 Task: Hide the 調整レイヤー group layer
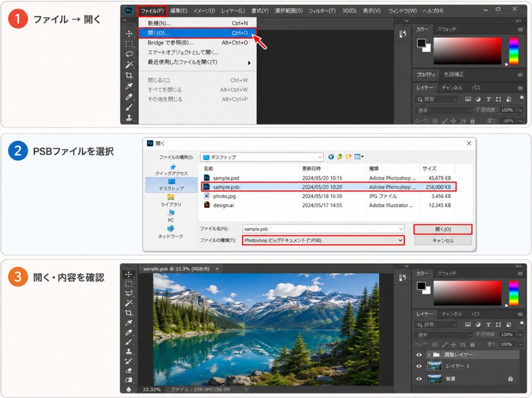[419, 355]
